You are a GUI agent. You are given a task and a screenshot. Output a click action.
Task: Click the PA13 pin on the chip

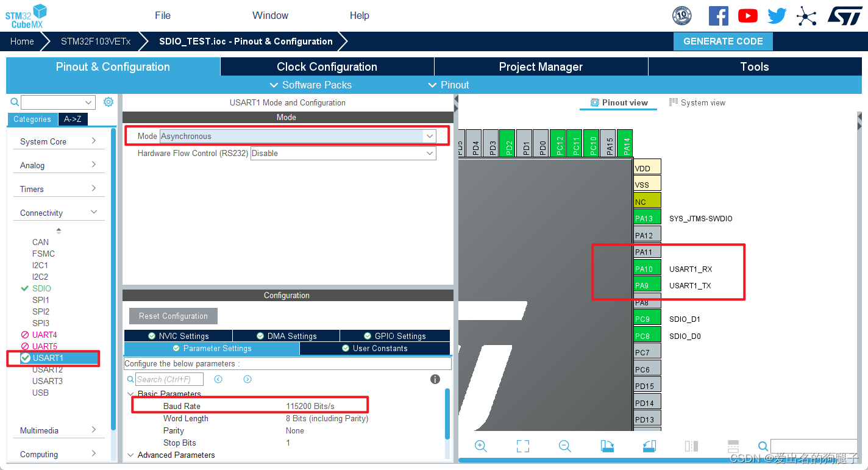point(647,218)
